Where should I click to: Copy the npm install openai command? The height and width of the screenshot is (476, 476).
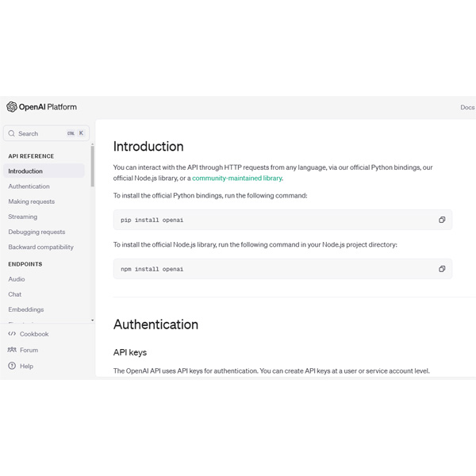(x=442, y=269)
